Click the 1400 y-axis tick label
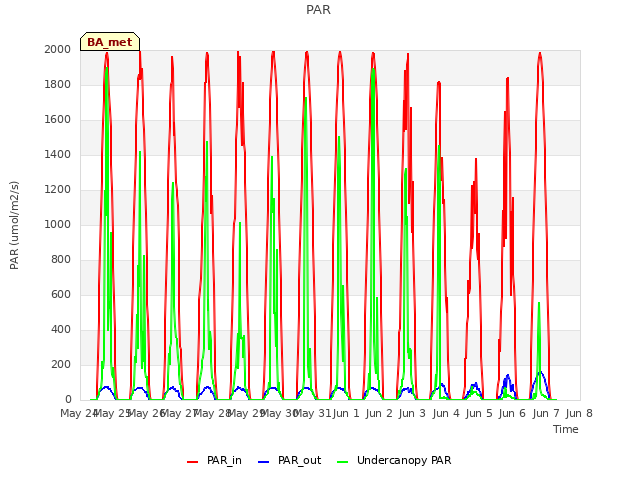640x480 pixels. [58, 154]
